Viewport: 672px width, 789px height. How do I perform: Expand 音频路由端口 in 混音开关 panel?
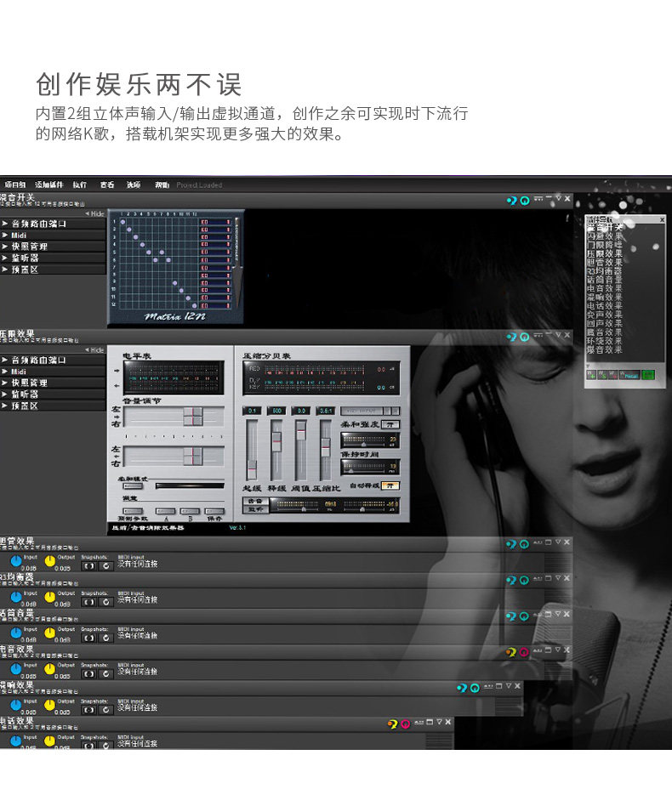coord(53,224)
